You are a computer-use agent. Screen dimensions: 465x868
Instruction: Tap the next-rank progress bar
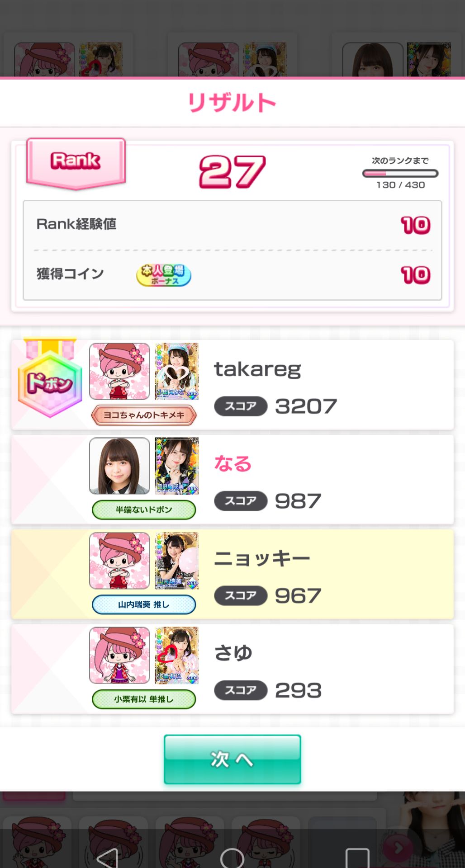[400, 174]
